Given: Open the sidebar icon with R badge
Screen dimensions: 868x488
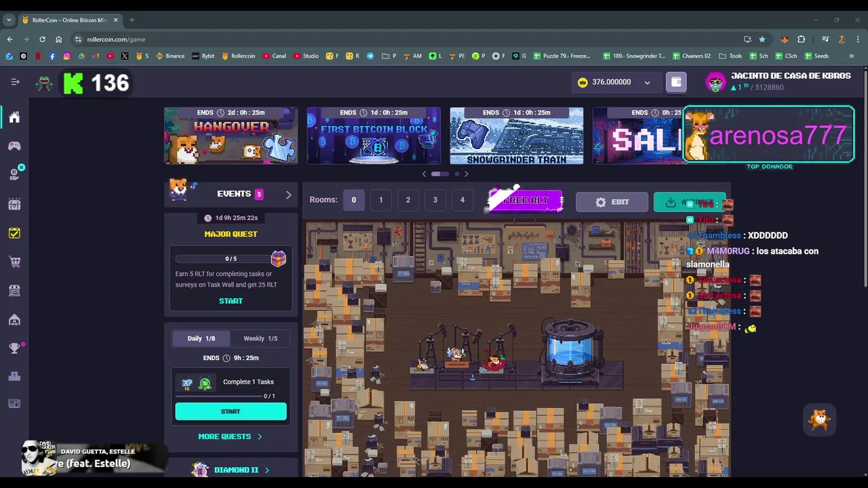Looking at the screenshot, I should (15, 174).
